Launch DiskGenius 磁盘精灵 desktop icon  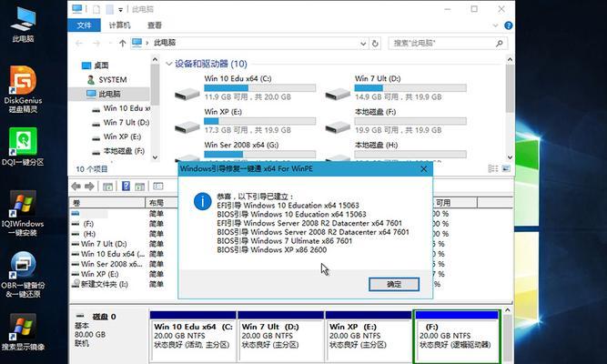[24, 89]
